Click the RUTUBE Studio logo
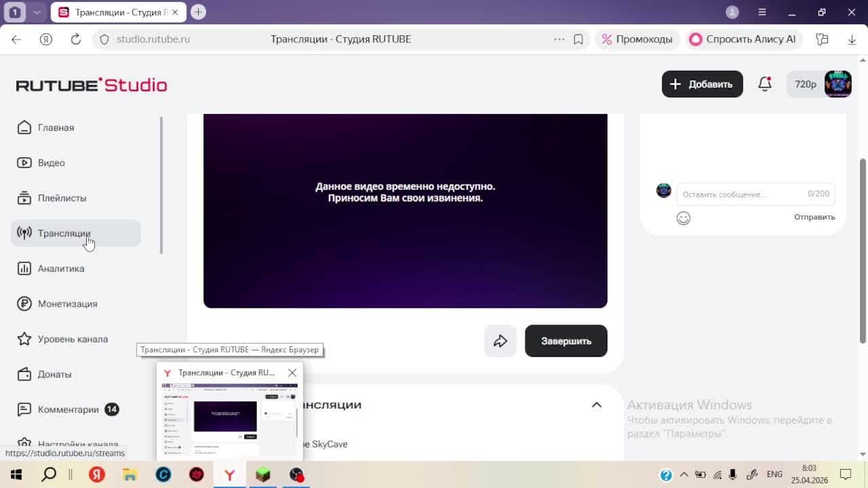Screen dimensions: 868x488 click(x=92, y=85)
